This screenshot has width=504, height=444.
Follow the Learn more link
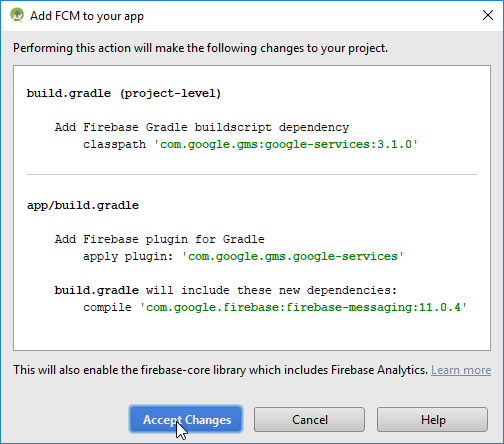[x=461, y=370]
